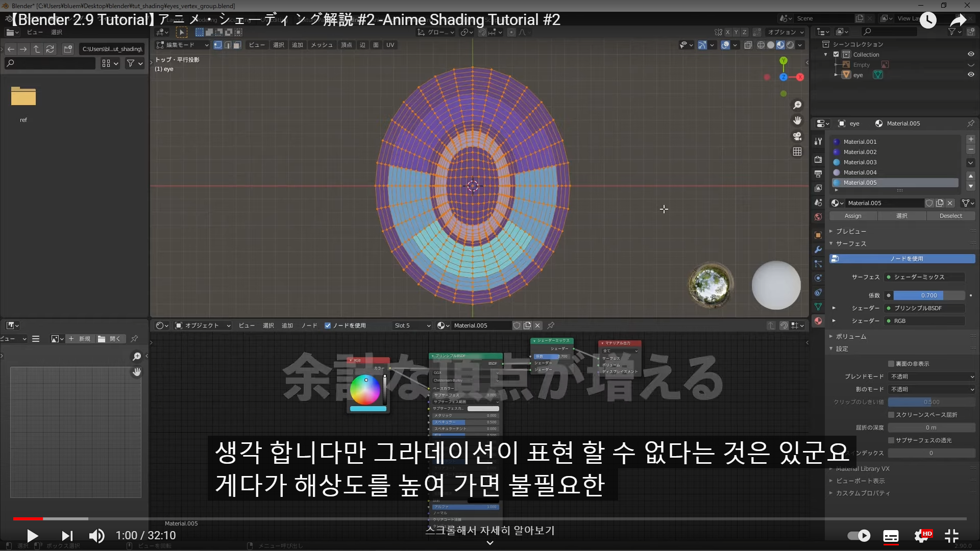Expand the プレビュー panel
This screenshot has width=980, height=551.
coord(850,231)
